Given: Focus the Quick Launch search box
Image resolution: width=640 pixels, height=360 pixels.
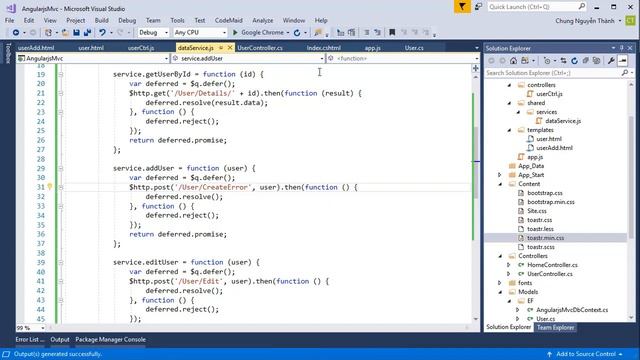Looking at the screenshot, I should pyautogui.click(x=537, y=7).
